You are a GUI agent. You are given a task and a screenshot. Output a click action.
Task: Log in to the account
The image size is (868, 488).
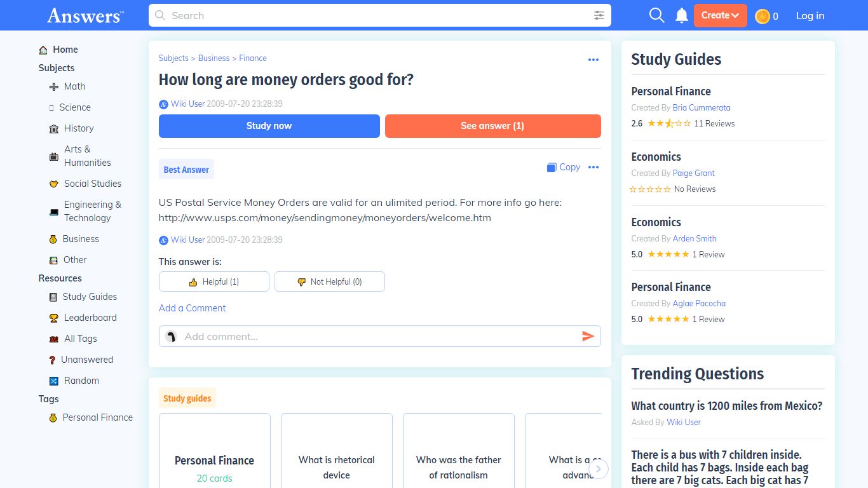coord(810,15)
